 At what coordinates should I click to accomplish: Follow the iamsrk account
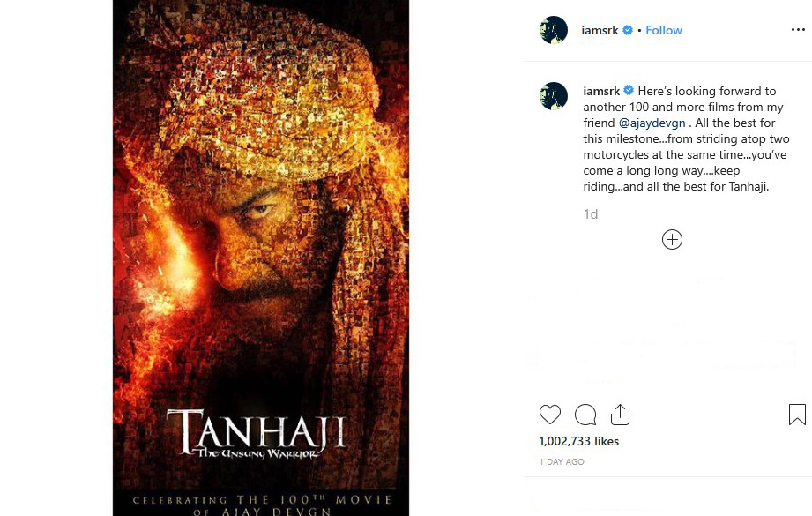pyautogui.click(x=663, y=30)
